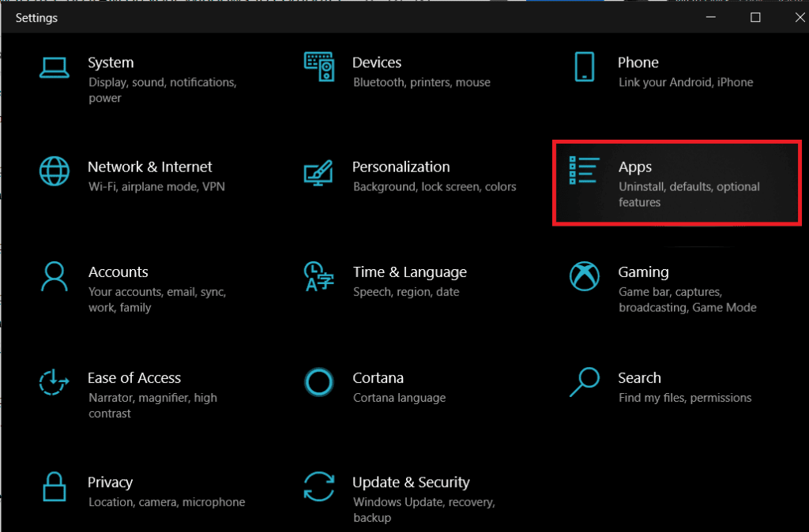This screenshot has height=532, width=809.
Task: Click 'Narrator, magnifier, high contrast' text
Action: point(152,406)
